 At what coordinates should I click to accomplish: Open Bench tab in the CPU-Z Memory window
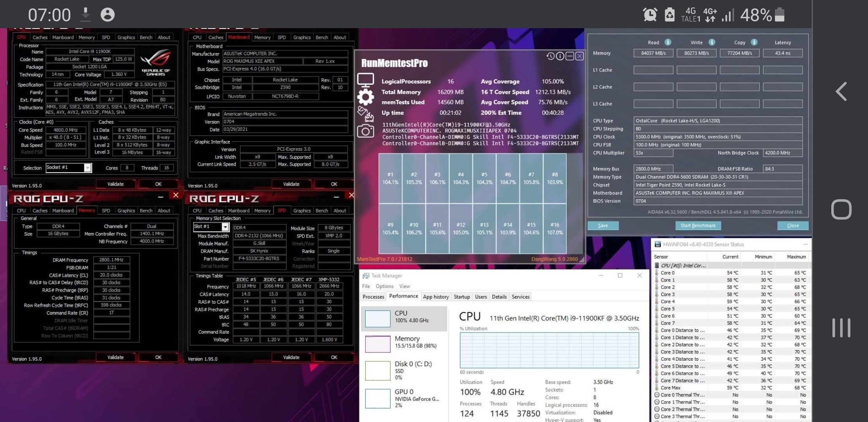(x=146, y=211)
